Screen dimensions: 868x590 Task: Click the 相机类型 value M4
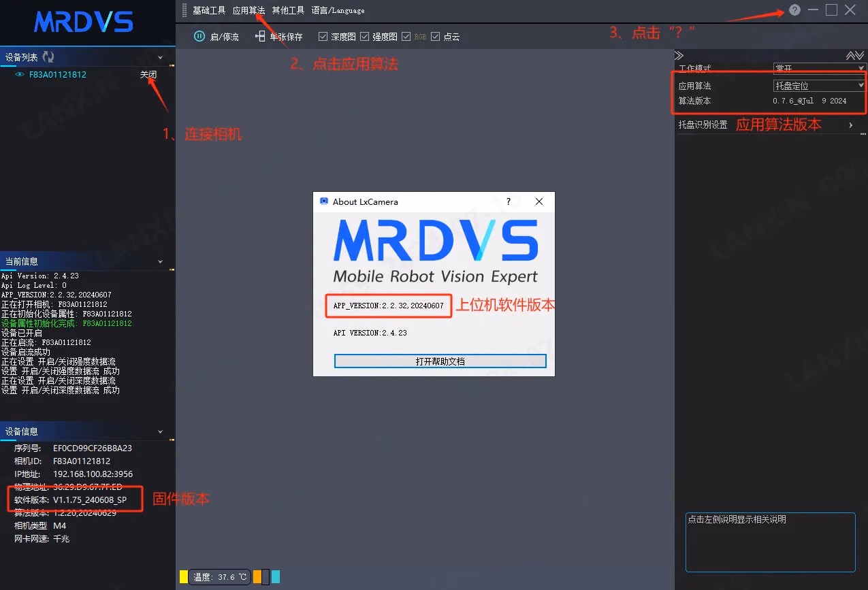point(59,526)
